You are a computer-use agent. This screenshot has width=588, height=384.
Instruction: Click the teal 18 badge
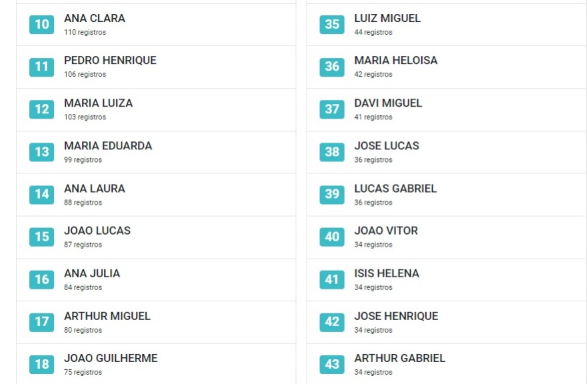[x=41, y=365]
